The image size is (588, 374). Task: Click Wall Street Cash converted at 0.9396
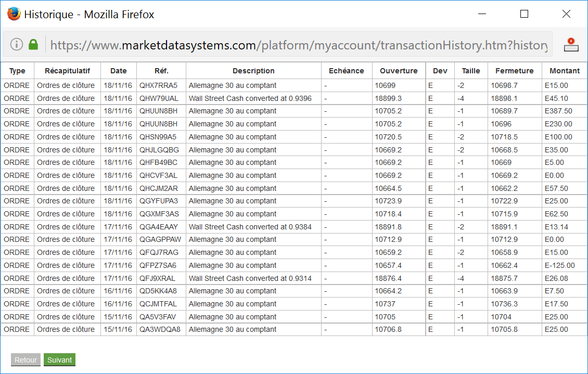[x=250, y=98]
